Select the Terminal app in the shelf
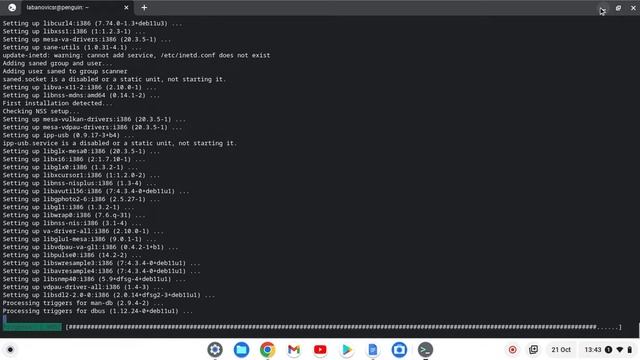The width and height of the screenshot is (640, 360). coord(425,350)
